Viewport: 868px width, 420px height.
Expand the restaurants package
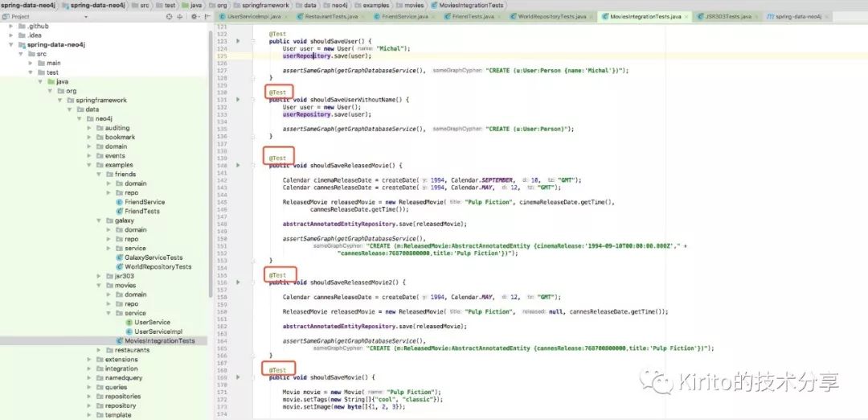[x=99, y=350]
